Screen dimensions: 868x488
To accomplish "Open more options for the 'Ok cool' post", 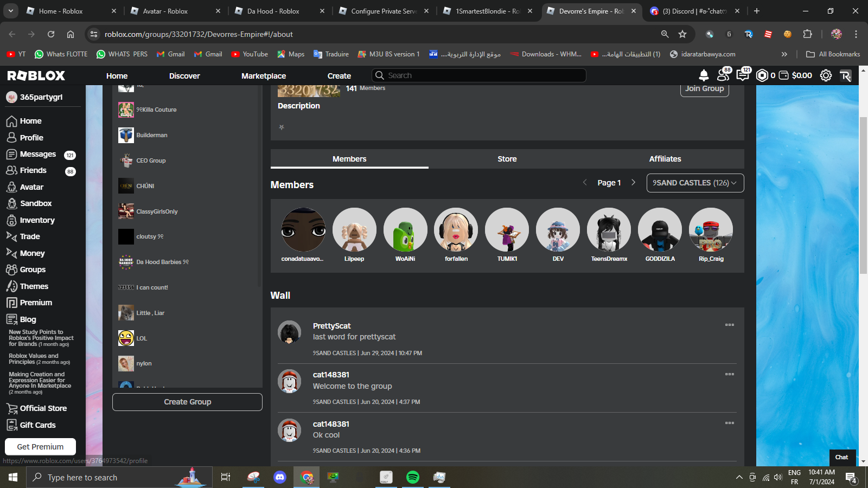I will (x=730, y=423).
